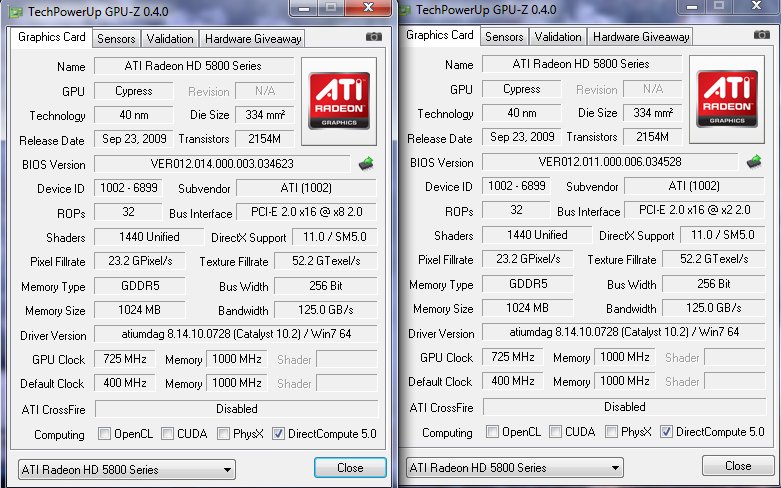
Task: Click Transistors 2154M in right window
Action: click(x=652, y=137)
